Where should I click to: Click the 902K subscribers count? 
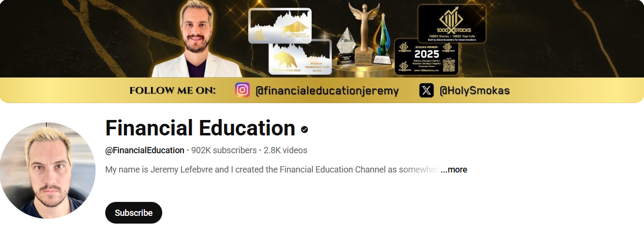[224, 150]
